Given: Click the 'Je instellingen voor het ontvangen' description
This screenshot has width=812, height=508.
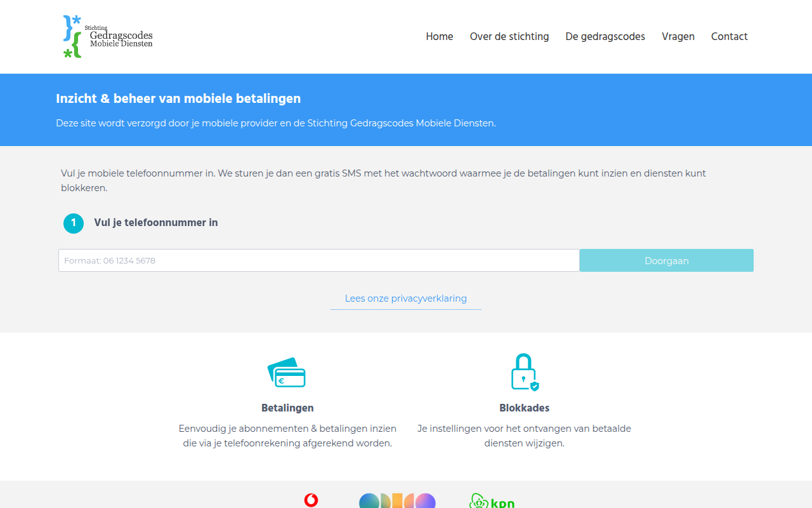Looking at the screenshot, I should click(x=525, y=436).
